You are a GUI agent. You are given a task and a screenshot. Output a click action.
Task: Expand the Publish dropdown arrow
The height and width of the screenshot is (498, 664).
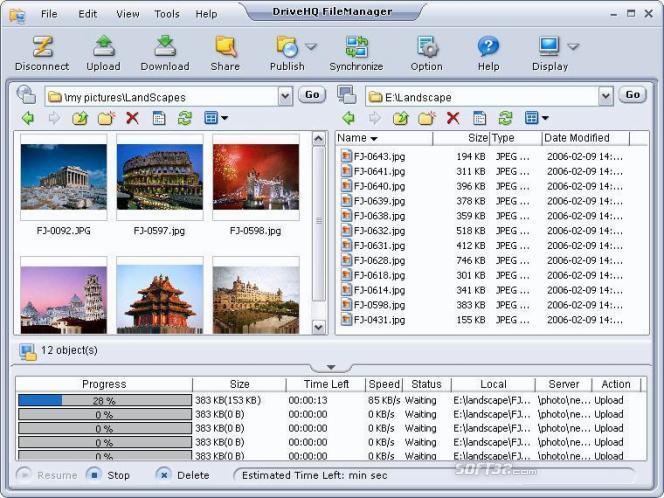click(311, 46)
